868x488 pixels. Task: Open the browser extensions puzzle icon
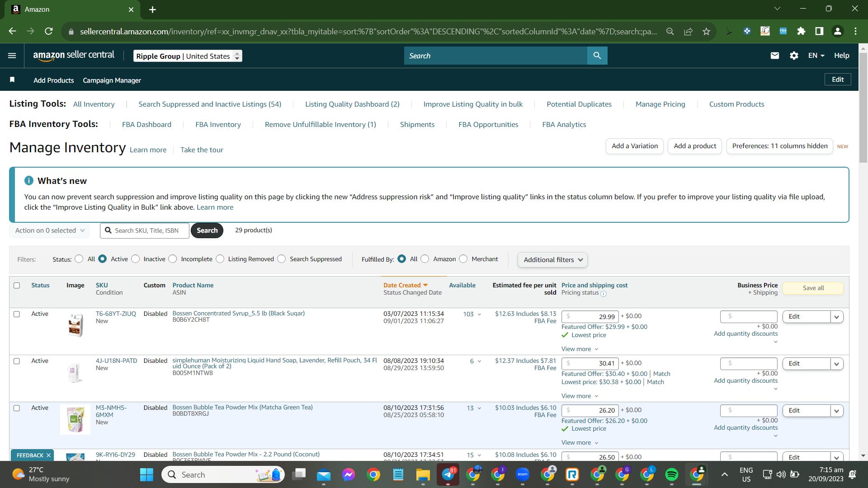(x=801, y=31)
